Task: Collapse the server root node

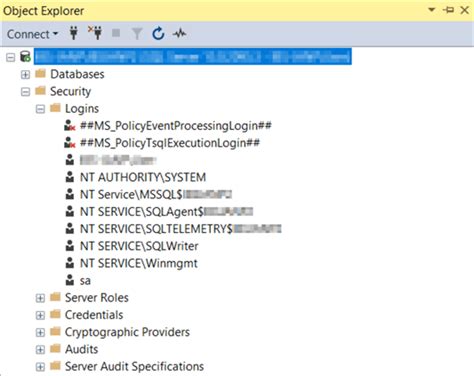Action: click(x=11, y=57)
